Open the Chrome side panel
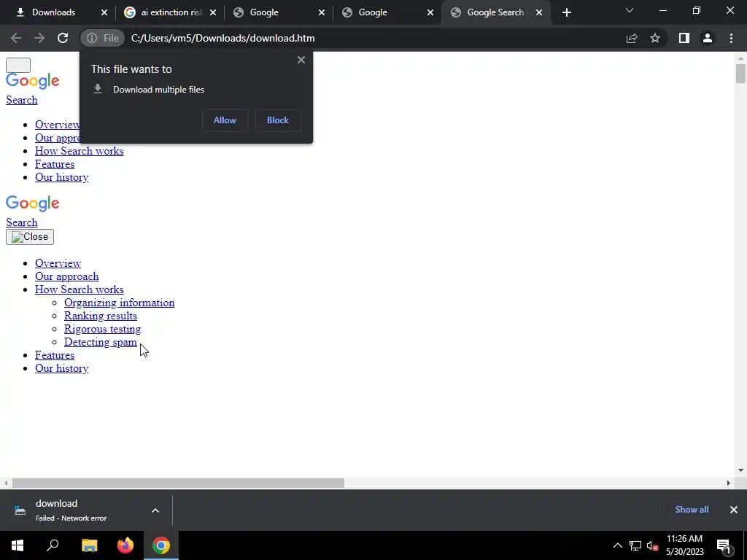This screenshot has height=560, width=747. point(684,38)
